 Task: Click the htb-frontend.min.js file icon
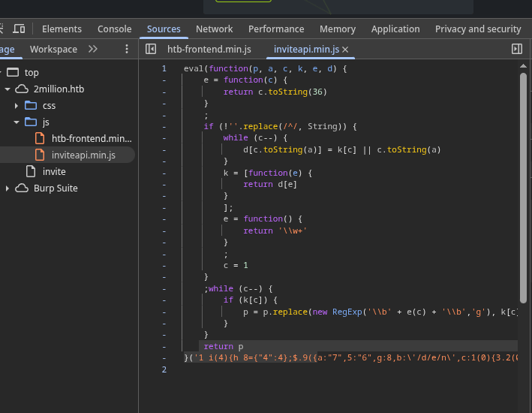click(x=40, y=138)
